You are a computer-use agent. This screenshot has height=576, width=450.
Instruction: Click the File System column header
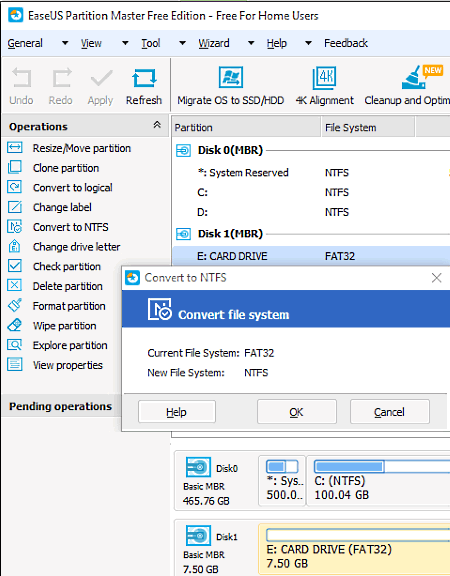click(368, 127)
